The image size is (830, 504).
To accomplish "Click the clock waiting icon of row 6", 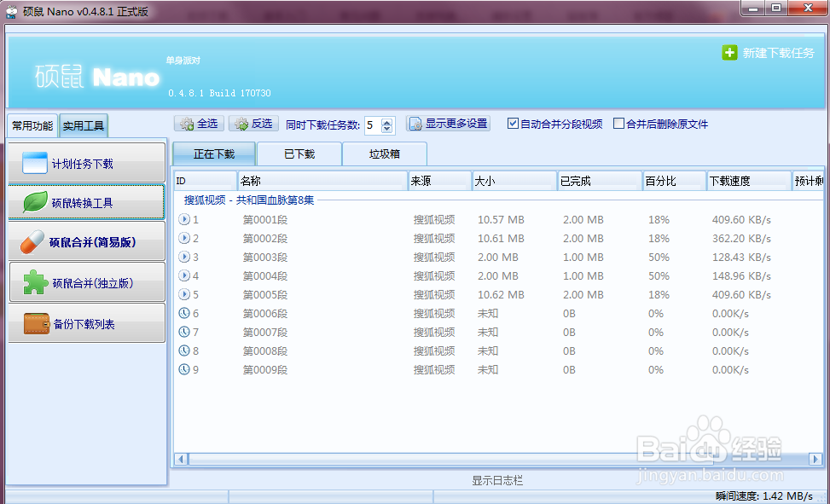I will pyautogui.click(x=183, y=313).
